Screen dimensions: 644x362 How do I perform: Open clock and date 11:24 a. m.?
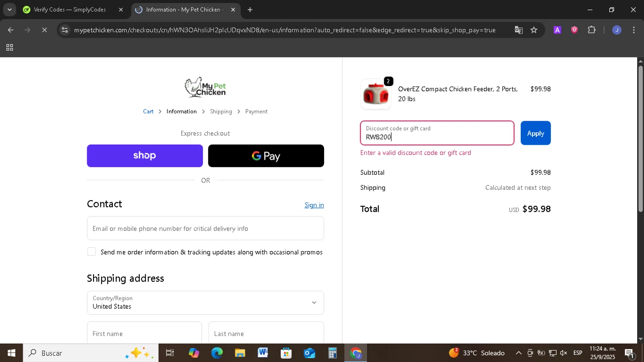(603, 353)
